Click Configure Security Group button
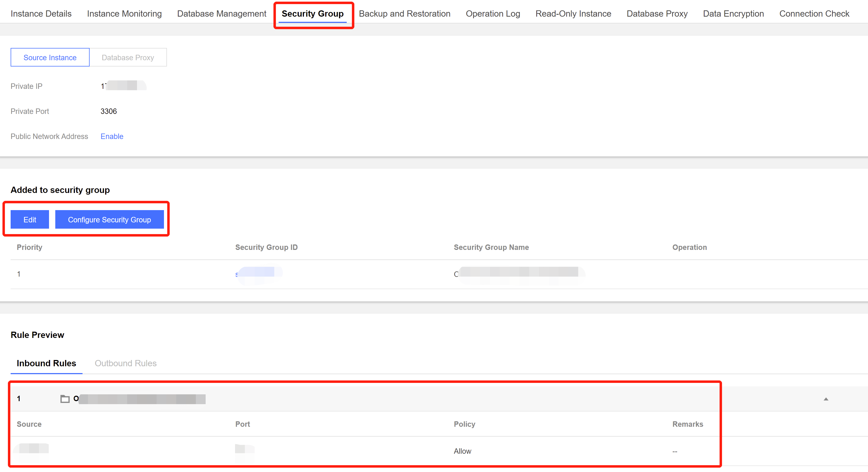 [109, 219]
